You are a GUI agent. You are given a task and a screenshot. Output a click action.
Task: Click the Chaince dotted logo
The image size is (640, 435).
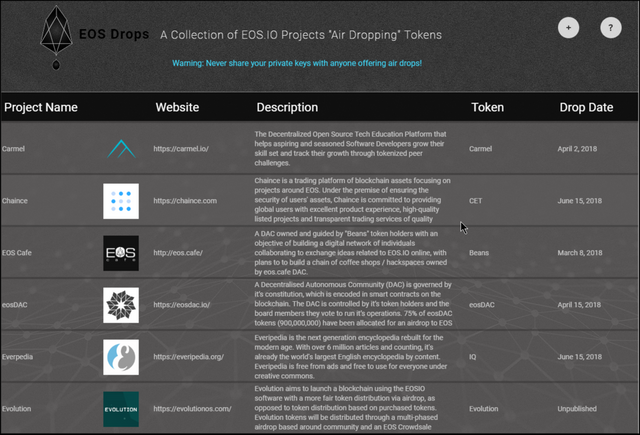click(121, 201)
